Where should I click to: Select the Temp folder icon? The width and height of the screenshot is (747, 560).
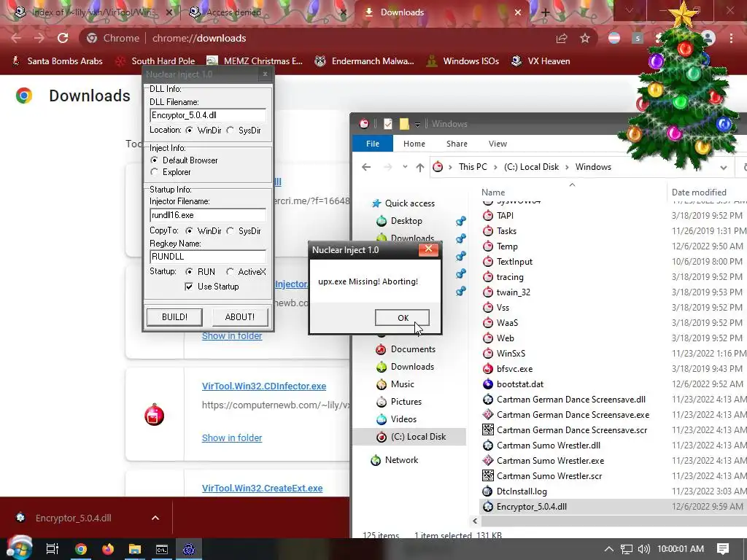click(488, 246)
